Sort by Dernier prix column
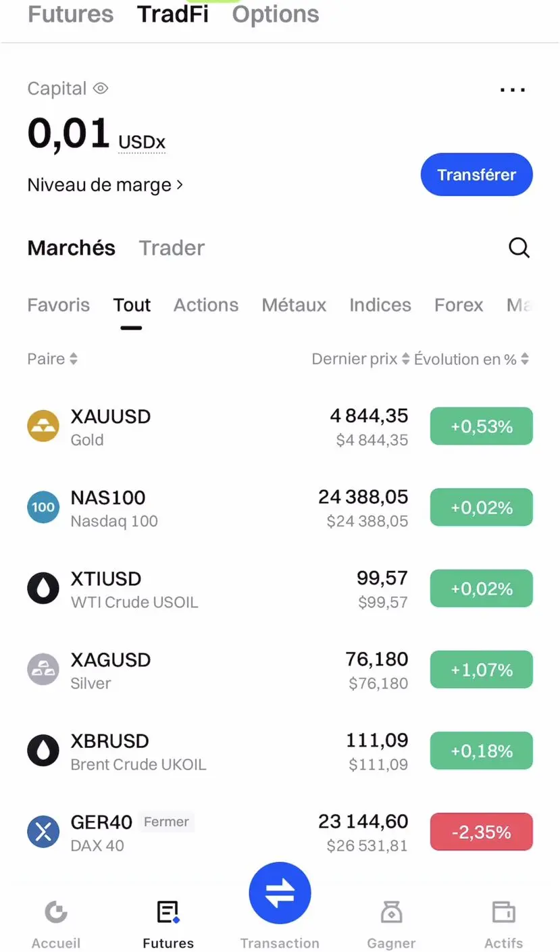 [360, 359]
